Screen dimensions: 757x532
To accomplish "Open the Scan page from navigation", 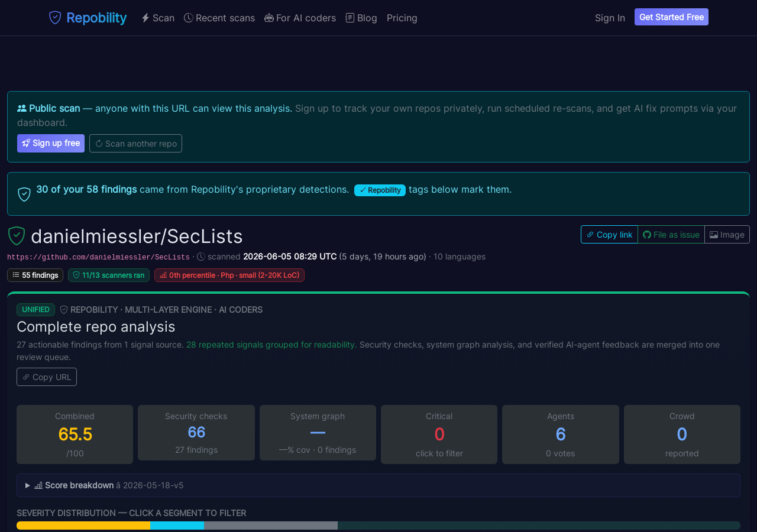I will (158, 18).
